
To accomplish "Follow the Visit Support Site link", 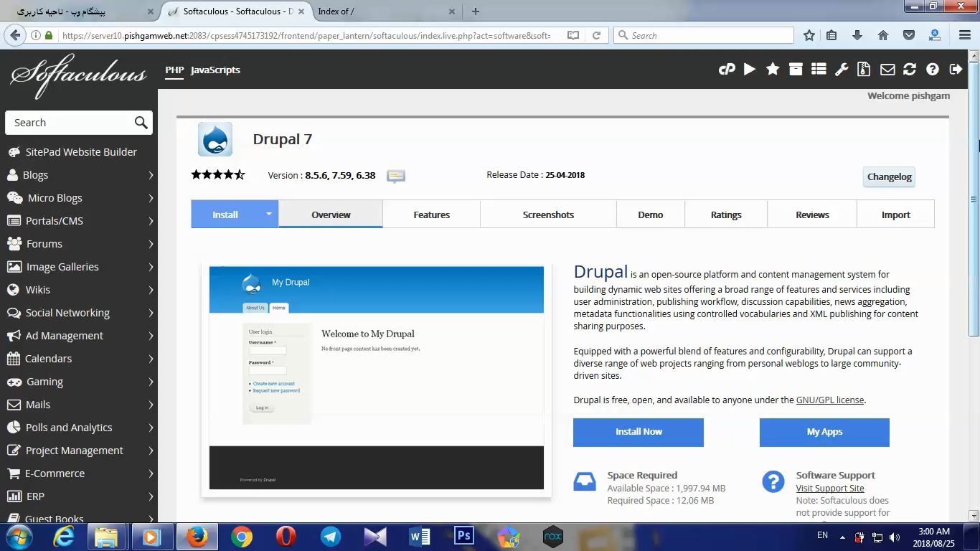I will coord(830,488).
